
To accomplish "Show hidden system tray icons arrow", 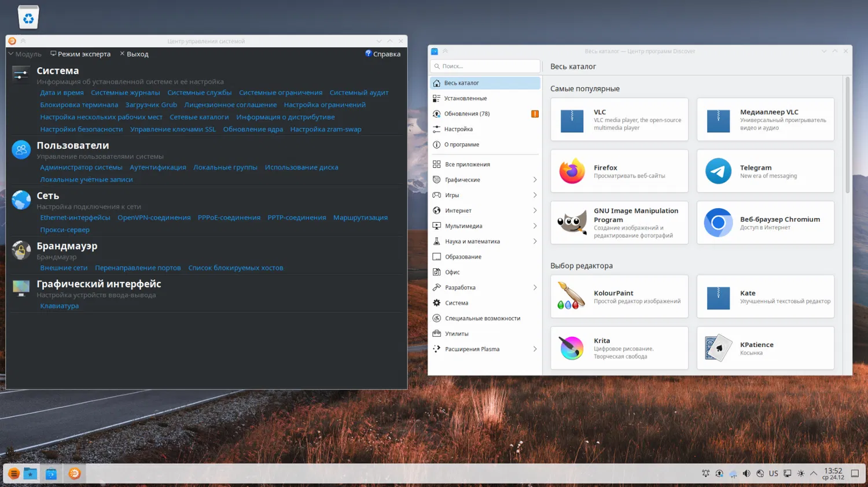I will (814, 474).
